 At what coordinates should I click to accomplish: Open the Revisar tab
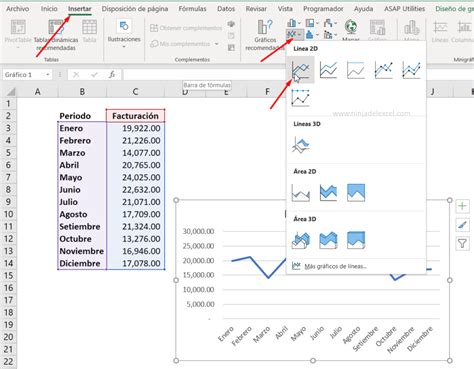pyautogui.click(x=256, y=9)
